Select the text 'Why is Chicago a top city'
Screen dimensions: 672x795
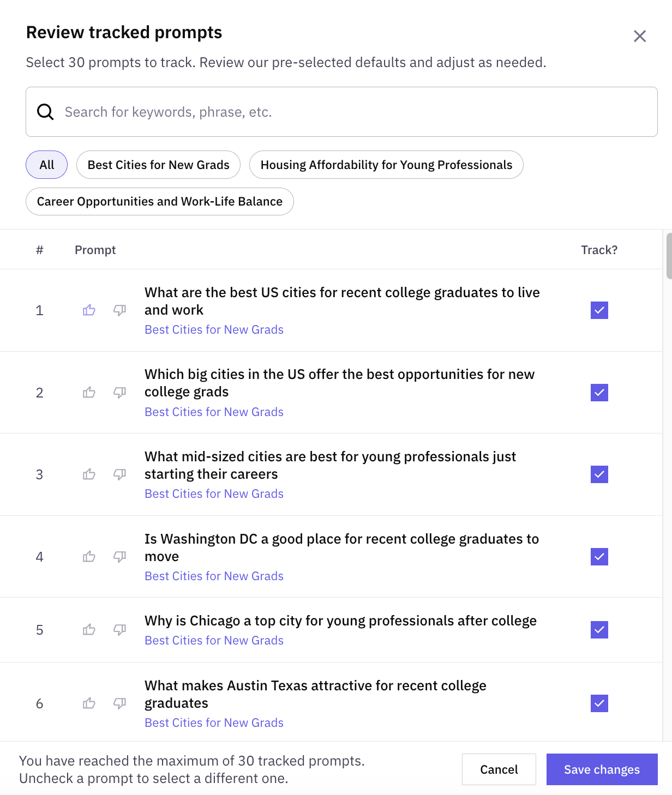tap(224, 621)
